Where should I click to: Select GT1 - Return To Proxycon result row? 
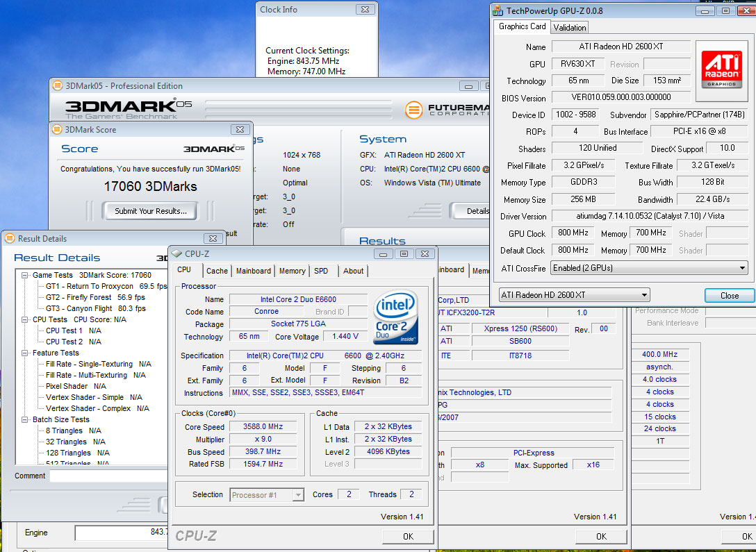(x=106, y=286)
